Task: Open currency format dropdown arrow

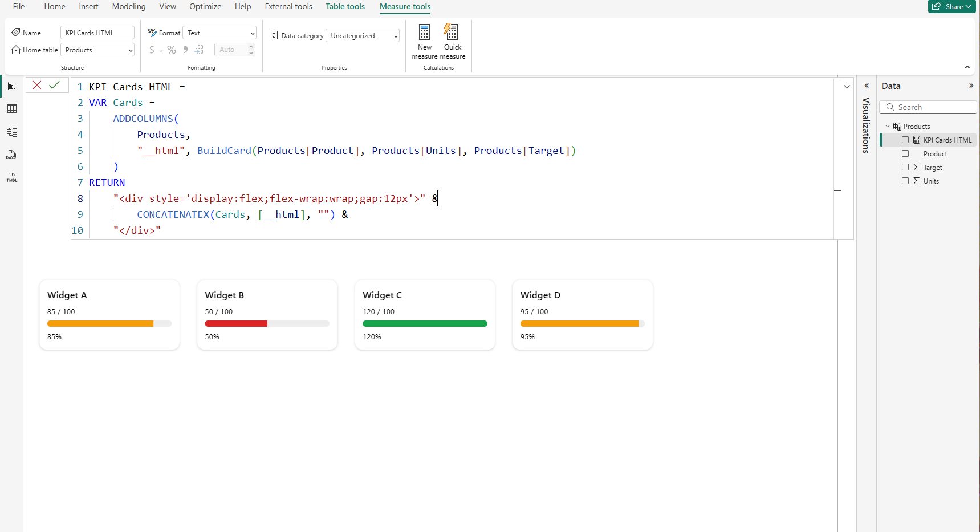Action: tap(161, 50)
